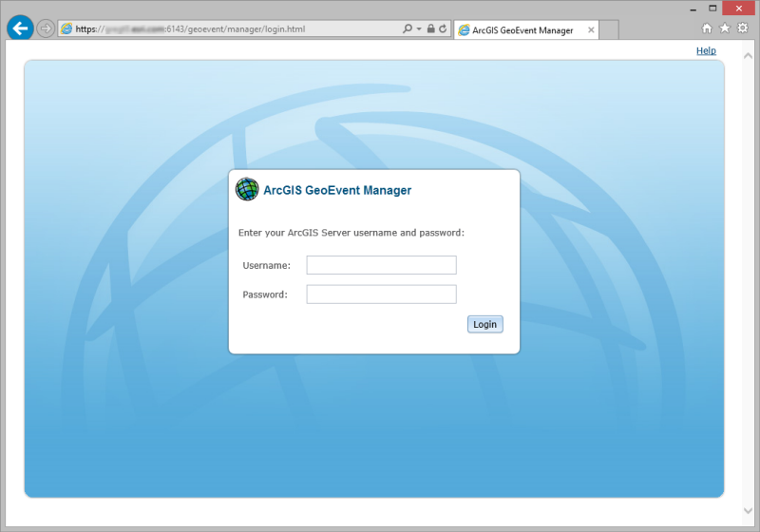Image resolution: width=760 pixels, height=532 pixels.
Task: Open the Help link
Action: pyautogui.click(x=706, y=50)
